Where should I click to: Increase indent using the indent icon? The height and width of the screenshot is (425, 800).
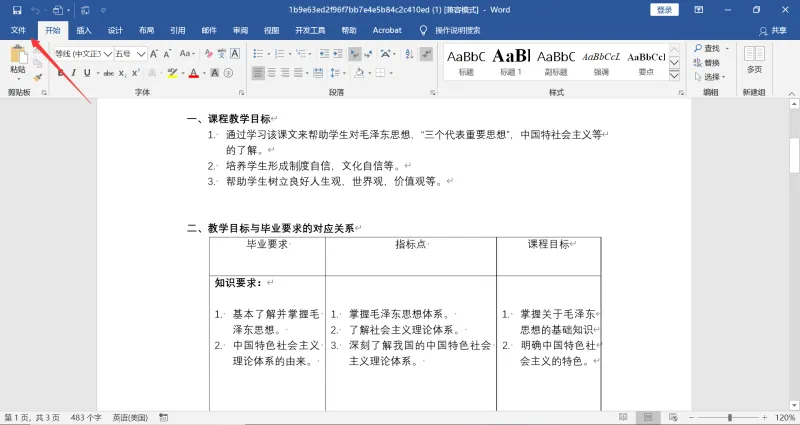[337, 54]
